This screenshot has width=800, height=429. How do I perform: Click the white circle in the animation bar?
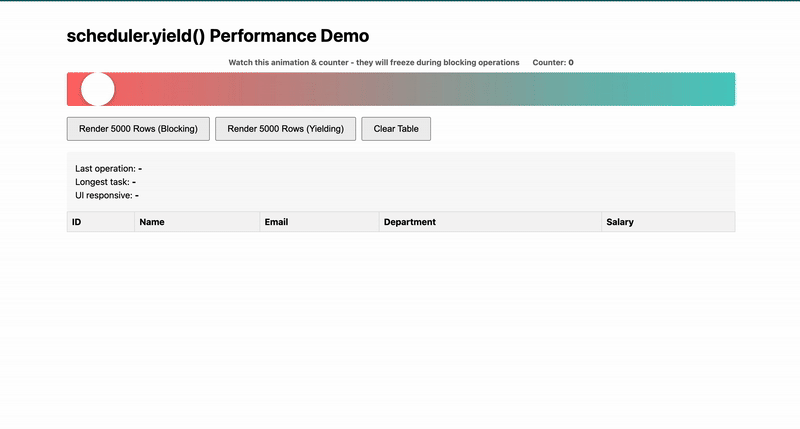[x=98, y=89]
